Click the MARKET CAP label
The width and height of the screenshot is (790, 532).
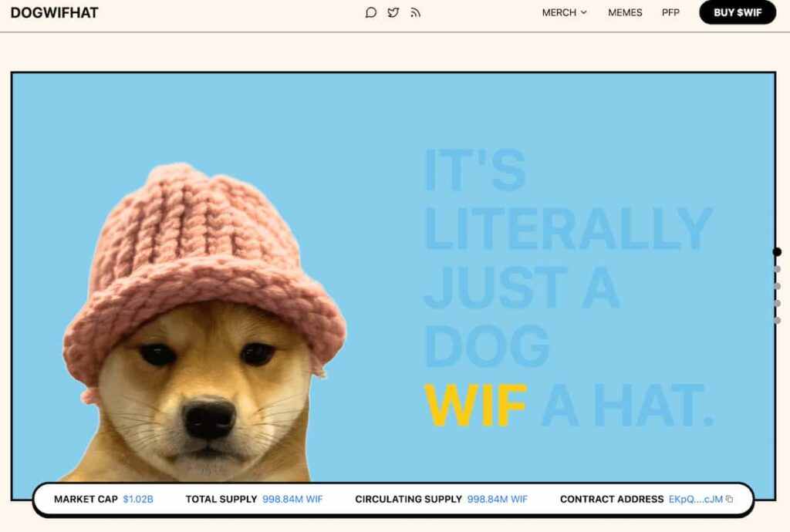[86, 500]
